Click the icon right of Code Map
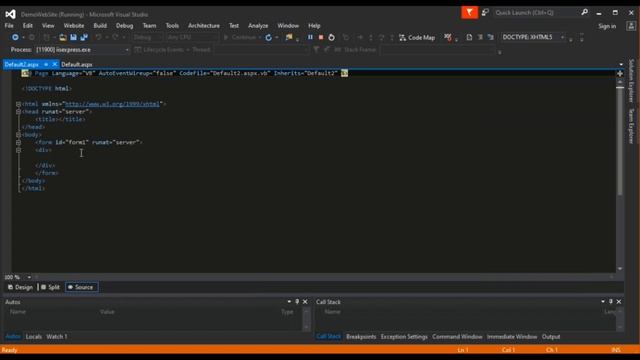 (448, 38)
